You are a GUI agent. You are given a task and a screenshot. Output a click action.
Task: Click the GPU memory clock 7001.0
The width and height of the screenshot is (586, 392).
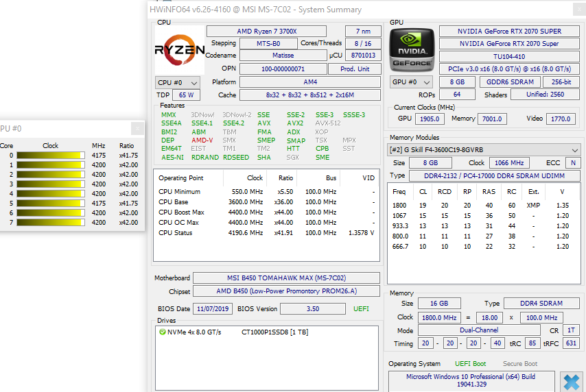coord(492,119)
